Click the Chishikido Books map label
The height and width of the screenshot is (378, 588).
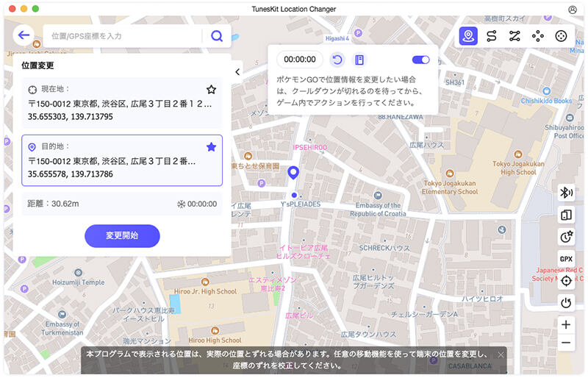546,101
